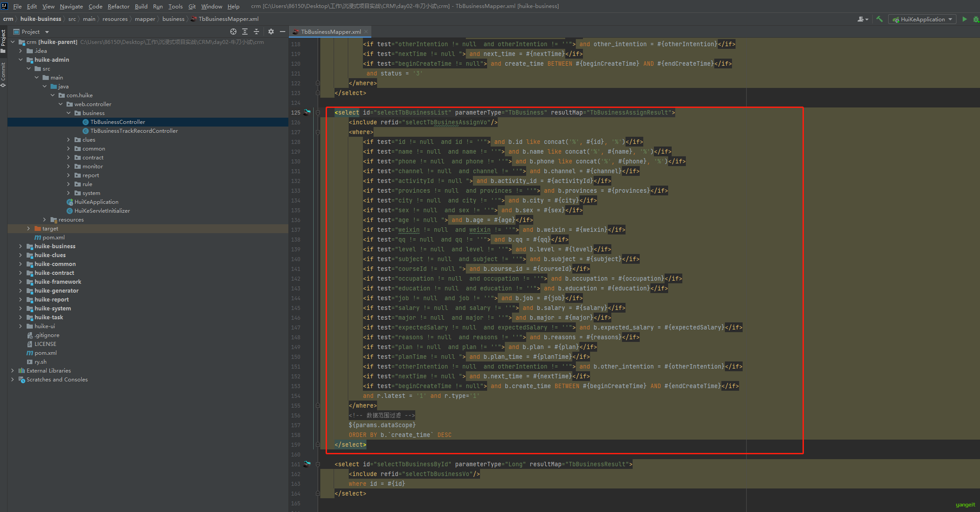Click the selectTbBusinessList id attribute value
The height and width of the screenshot is (512, 980).
(x=412, y=112)
